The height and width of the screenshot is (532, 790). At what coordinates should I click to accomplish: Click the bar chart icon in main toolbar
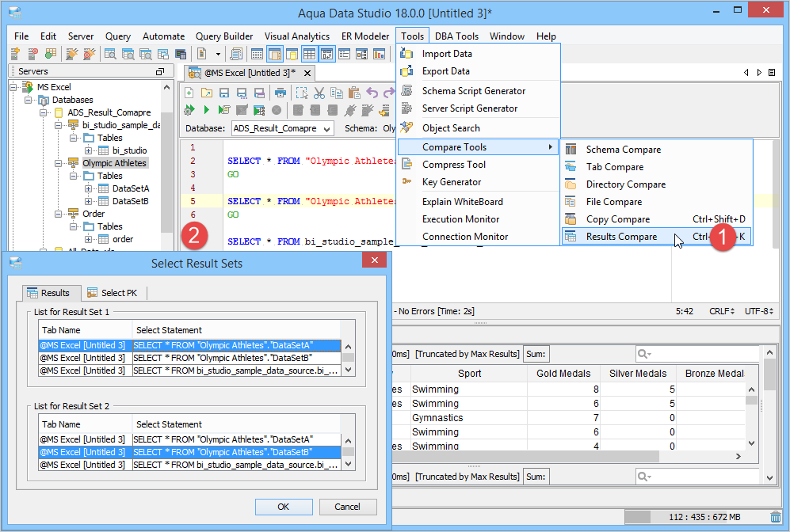point(379,54)
